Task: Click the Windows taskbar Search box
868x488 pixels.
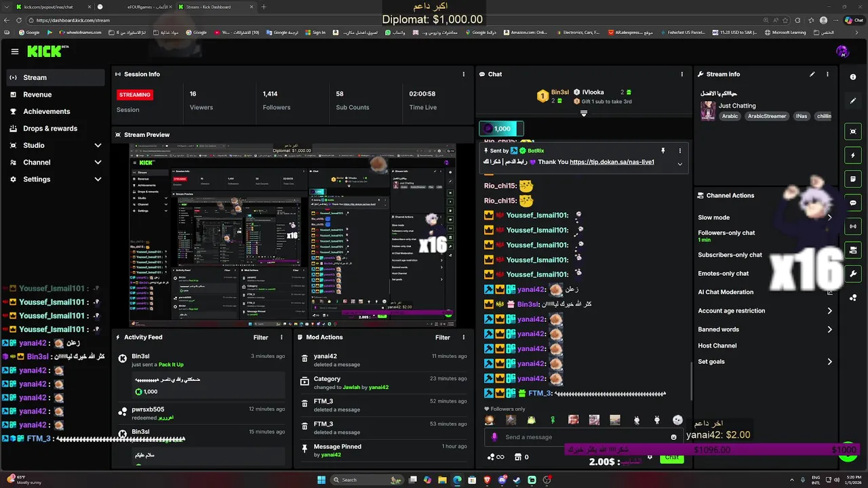Action: pos(366,480)
